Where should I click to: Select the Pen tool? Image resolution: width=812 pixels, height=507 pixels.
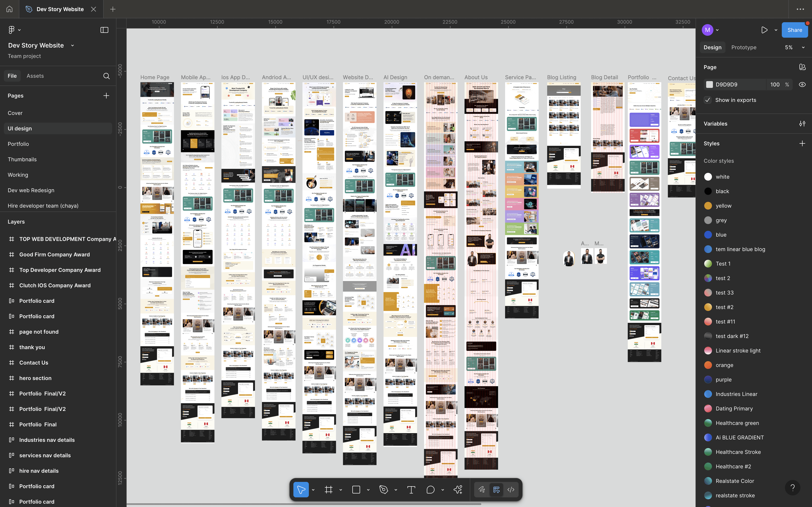pos(384,490)
